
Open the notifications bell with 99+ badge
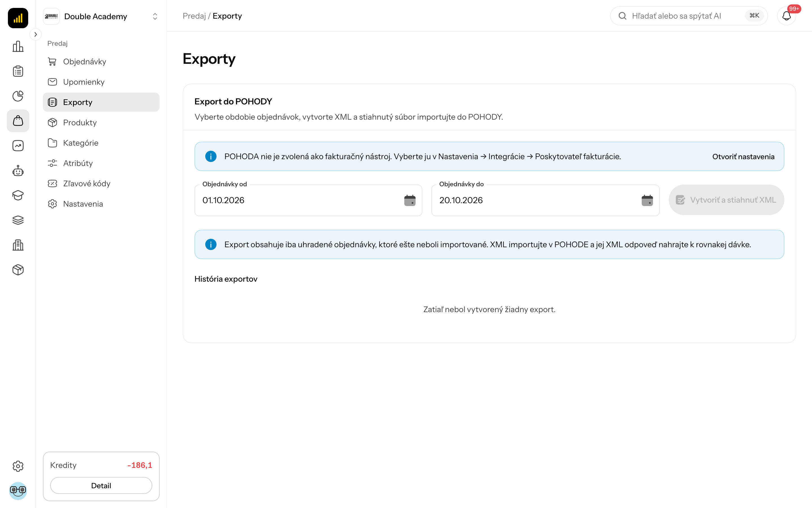(x=787, y=16)
